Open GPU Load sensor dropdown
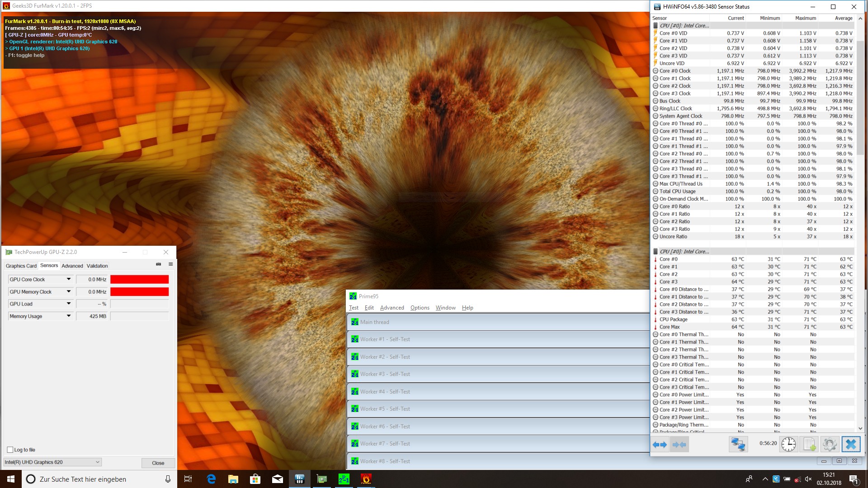The width and height of the screenshot is (868, 488). 69,304
